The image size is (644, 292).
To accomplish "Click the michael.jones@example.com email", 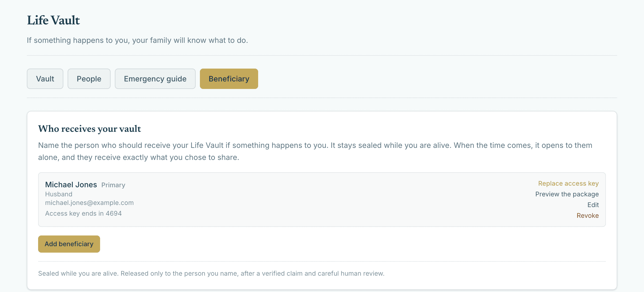I will click(x=89, y=203).
